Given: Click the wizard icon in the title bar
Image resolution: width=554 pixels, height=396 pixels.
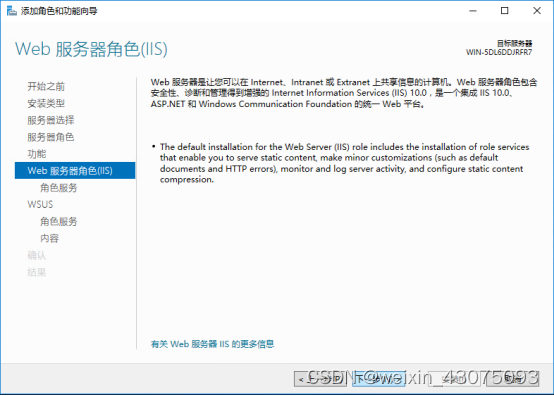Looking at the screenshot, I should pyautogui.click(x=11, y=11).
